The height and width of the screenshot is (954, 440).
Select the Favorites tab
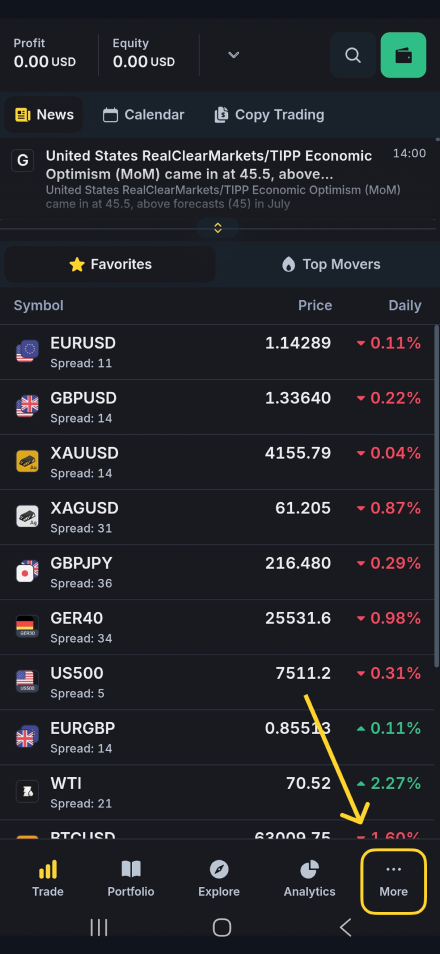[110, 264]
